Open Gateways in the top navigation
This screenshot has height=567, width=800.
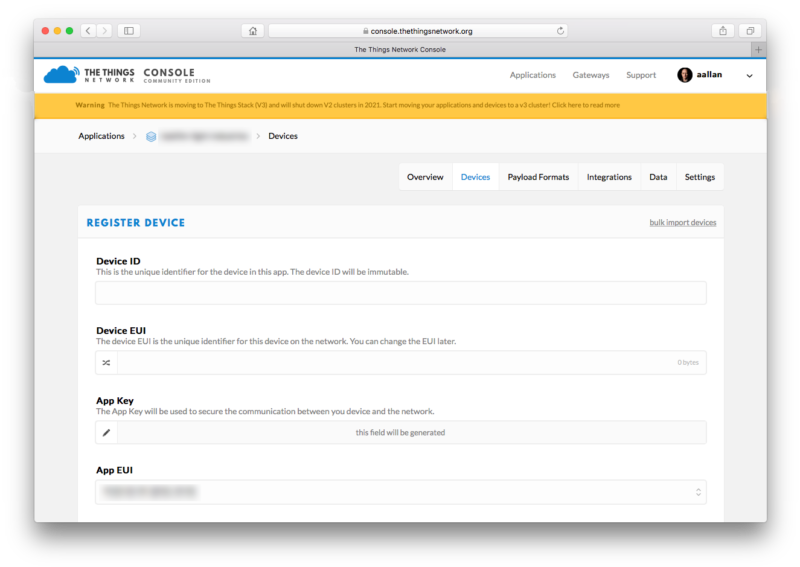[591, 75]
